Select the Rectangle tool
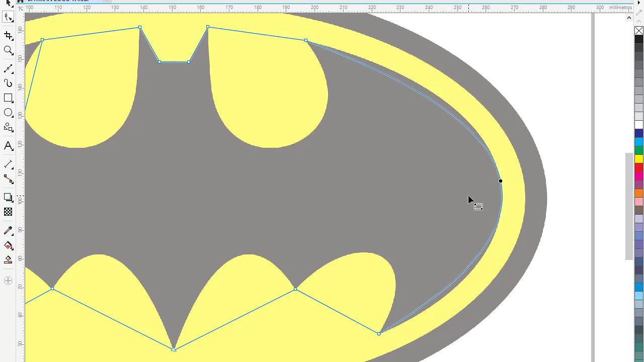The height and width of the screenshot is (362, 644). (x=8, y=98)
